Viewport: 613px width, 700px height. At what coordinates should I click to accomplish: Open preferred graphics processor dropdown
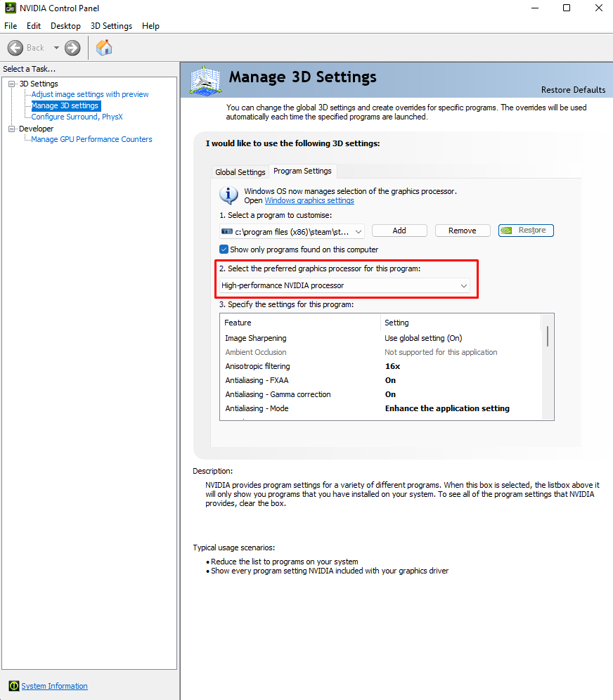(344, 285)
